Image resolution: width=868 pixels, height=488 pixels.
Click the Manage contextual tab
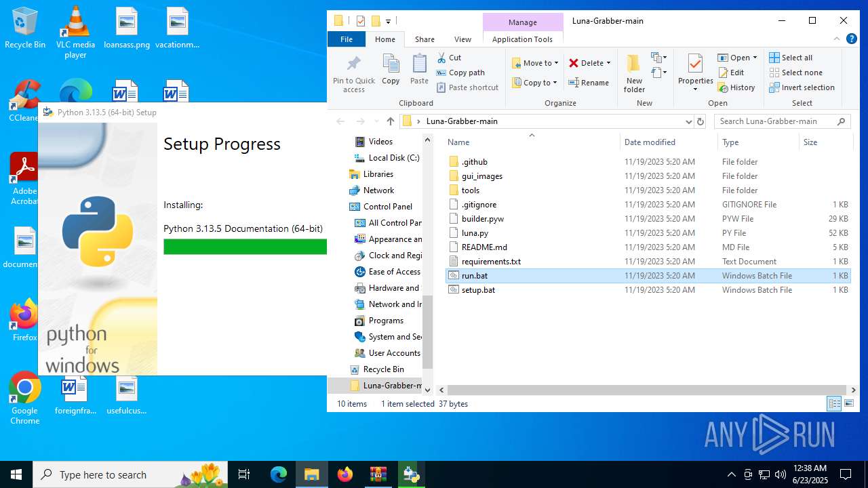pos(523,22)
